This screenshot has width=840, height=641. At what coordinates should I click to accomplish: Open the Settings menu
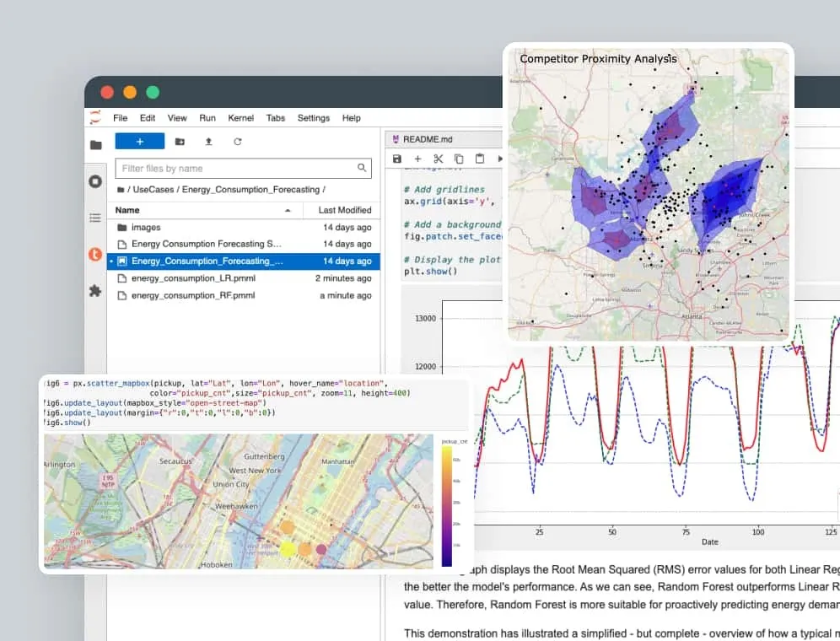(x=314, y=118)
